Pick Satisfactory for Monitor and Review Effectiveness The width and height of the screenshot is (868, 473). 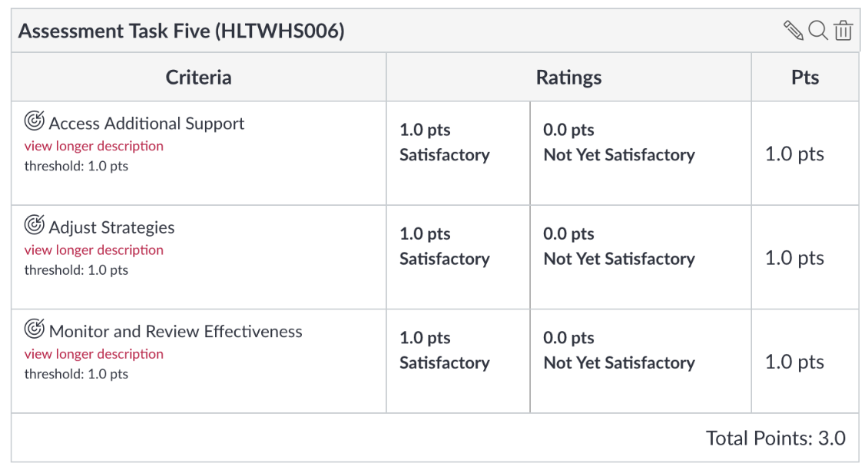click(458, 361)
